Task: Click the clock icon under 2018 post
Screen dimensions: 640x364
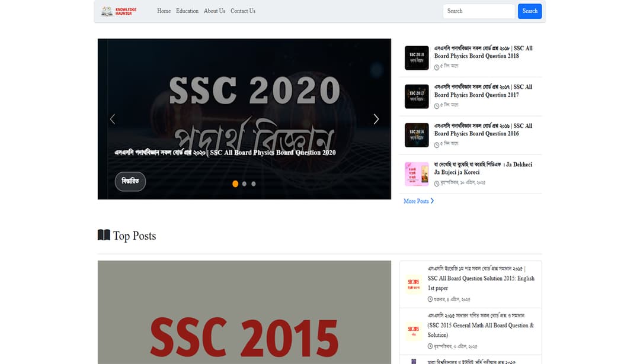Action: pyautogui.click(x=437, y=67)
